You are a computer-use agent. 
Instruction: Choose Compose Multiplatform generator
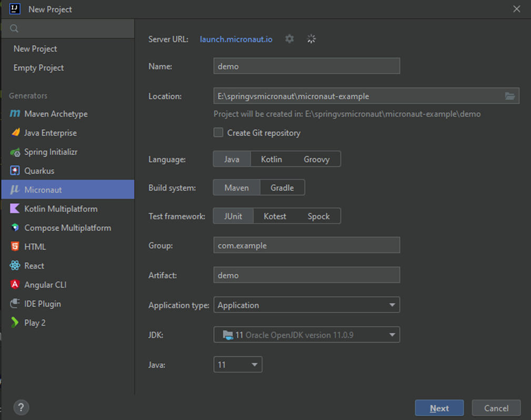[x=68, y=227]
